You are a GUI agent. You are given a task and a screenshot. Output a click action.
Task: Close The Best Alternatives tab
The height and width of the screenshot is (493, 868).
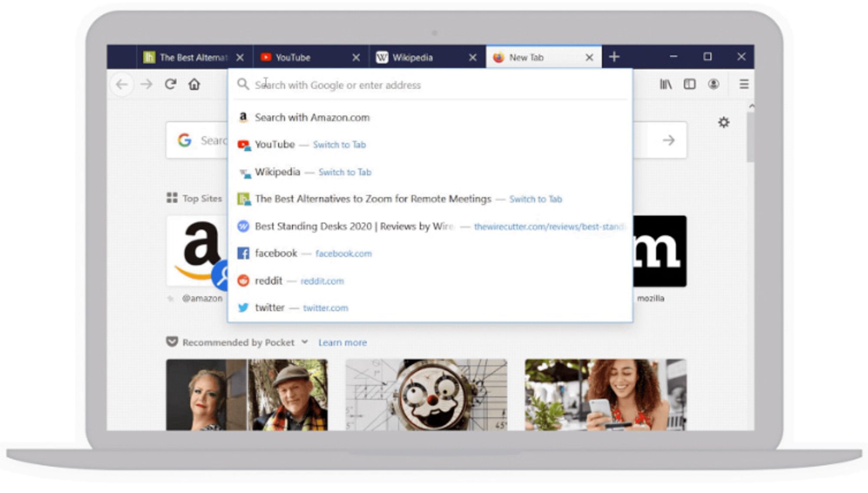click(x=240, y=57)
